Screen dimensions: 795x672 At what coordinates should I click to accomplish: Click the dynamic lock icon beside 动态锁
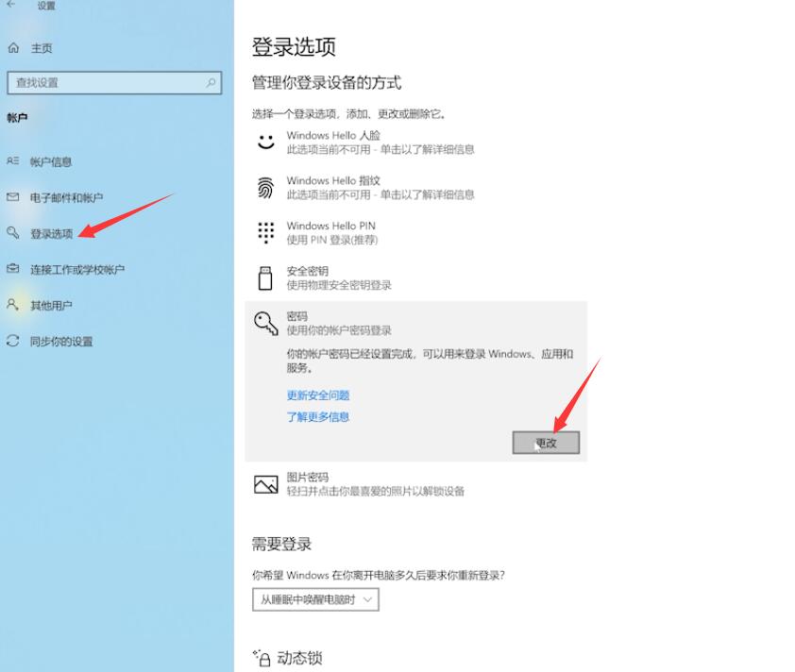point(262,658)
